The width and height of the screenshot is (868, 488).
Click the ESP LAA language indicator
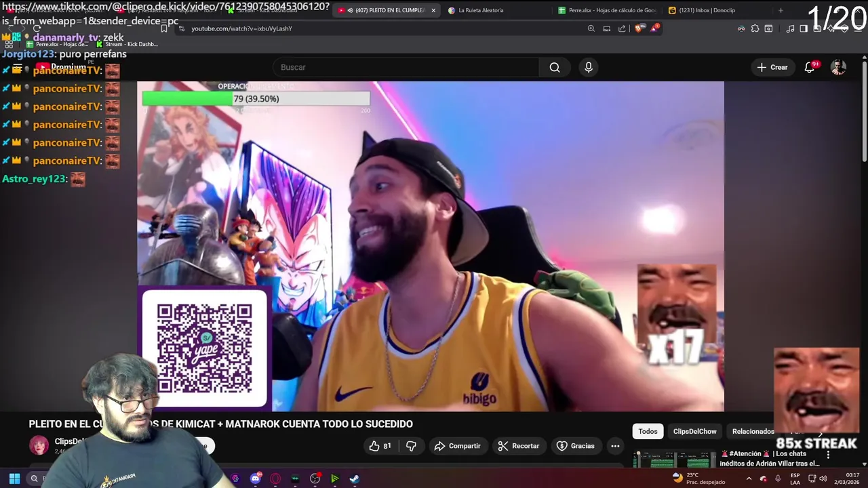[x=795, y=479]
